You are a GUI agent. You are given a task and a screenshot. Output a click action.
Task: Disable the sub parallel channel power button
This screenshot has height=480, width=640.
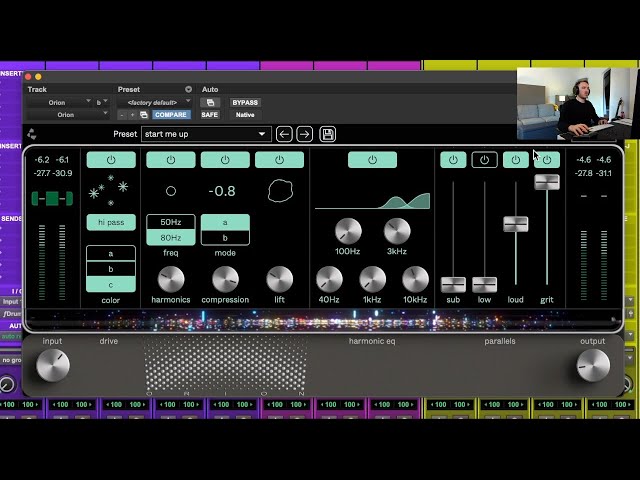453,160
